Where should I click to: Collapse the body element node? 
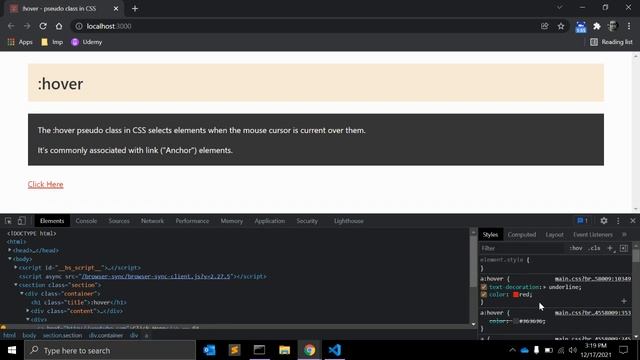pyautogui.click(x=10, y=259)
